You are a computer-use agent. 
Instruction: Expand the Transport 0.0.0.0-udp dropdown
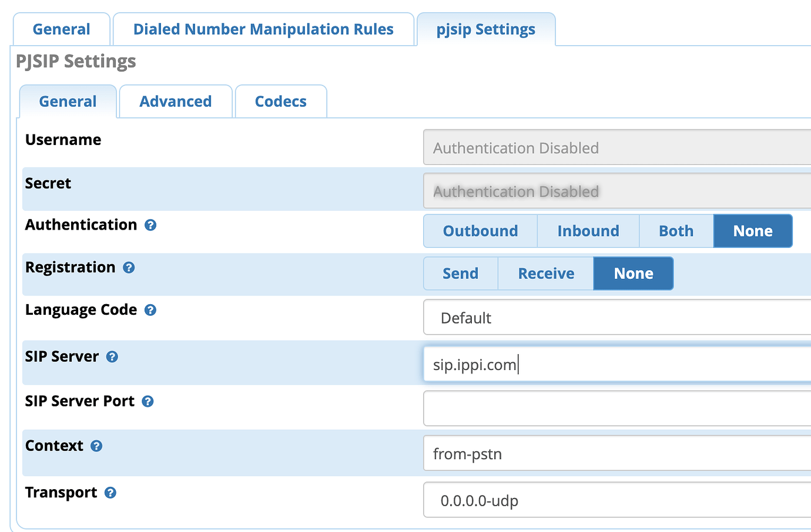pyautogui.click(x=617, y=500)
